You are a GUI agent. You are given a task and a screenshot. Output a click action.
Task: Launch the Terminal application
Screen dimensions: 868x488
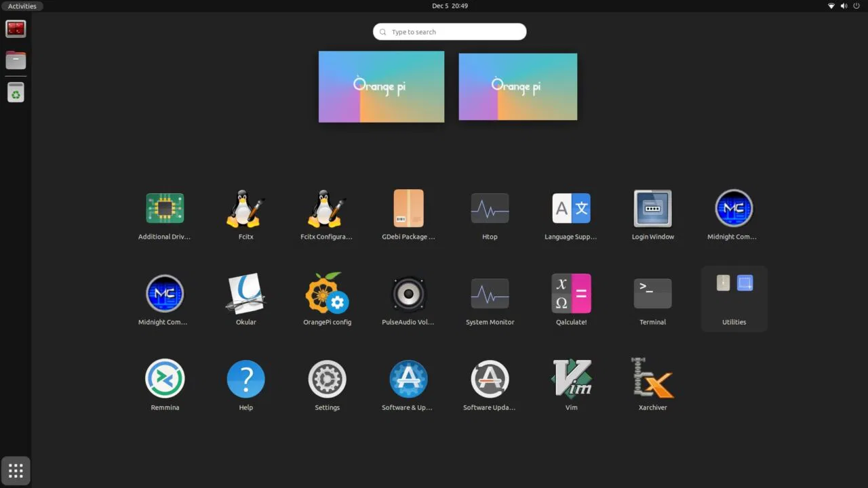652,293
